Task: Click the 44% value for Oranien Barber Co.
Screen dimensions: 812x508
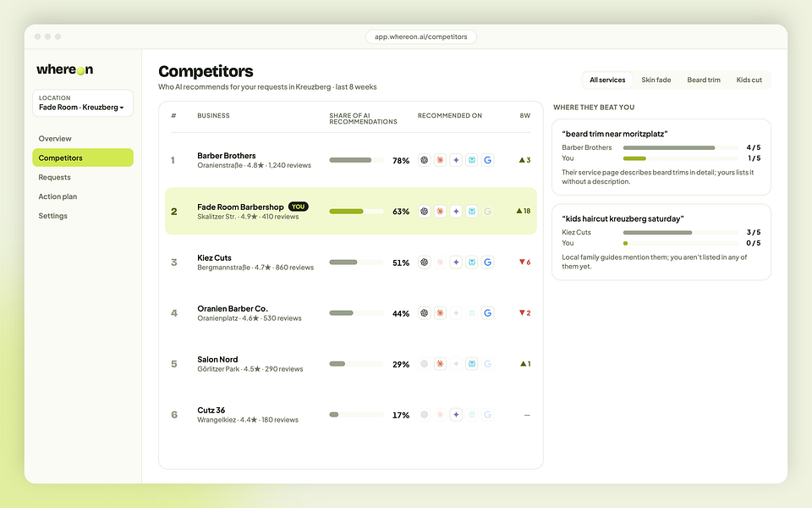Action: (401, 313)
